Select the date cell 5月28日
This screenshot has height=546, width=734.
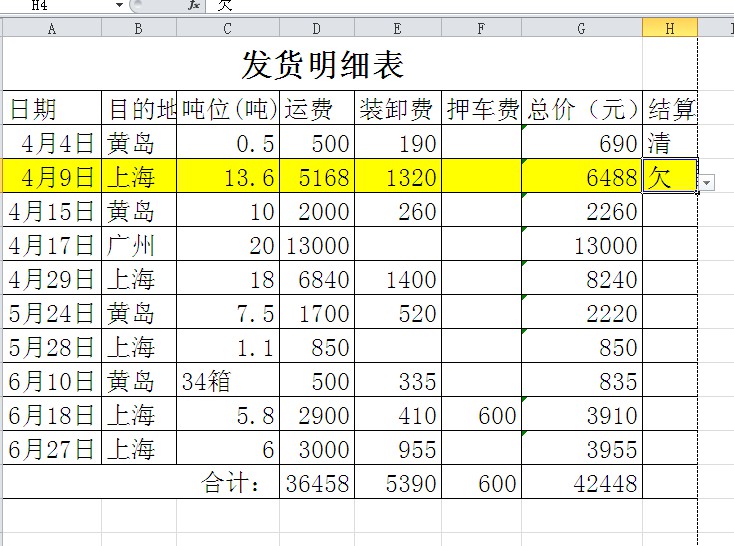[52, 346]
